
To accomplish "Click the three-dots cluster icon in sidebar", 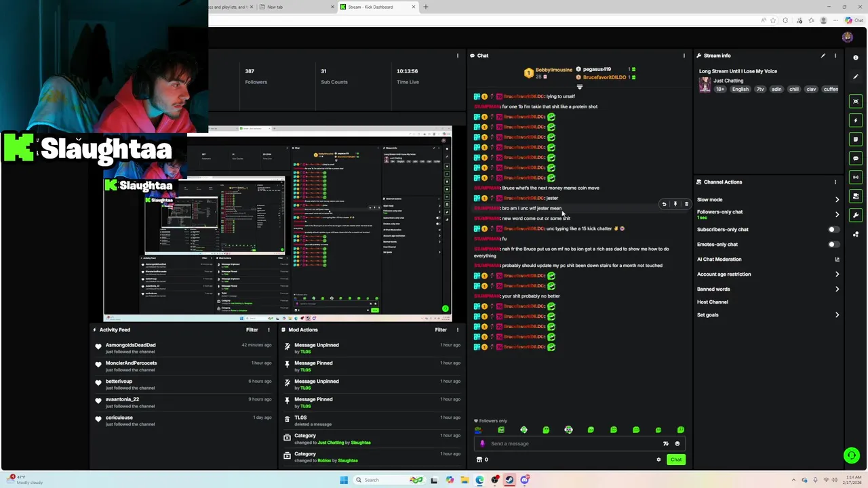I will [856, 235].
